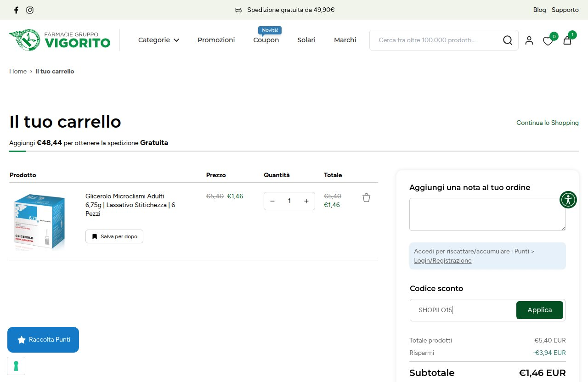Click the search magnifier icon

pos(508,40)
